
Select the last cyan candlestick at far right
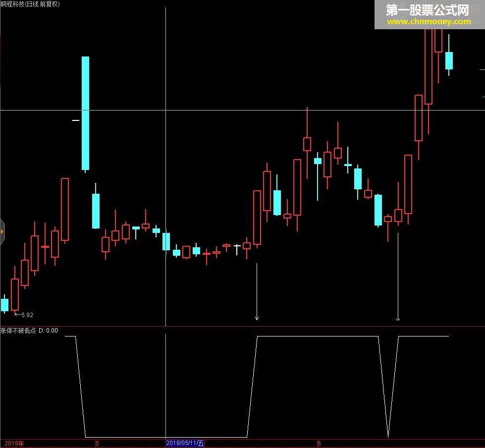click(x=449, y=56)
